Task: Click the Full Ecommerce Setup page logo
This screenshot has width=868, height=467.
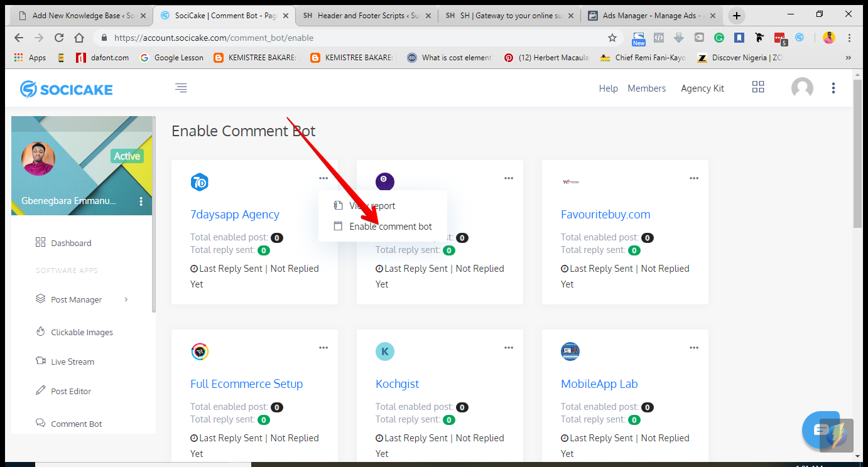Action: [x=200, y=352]
